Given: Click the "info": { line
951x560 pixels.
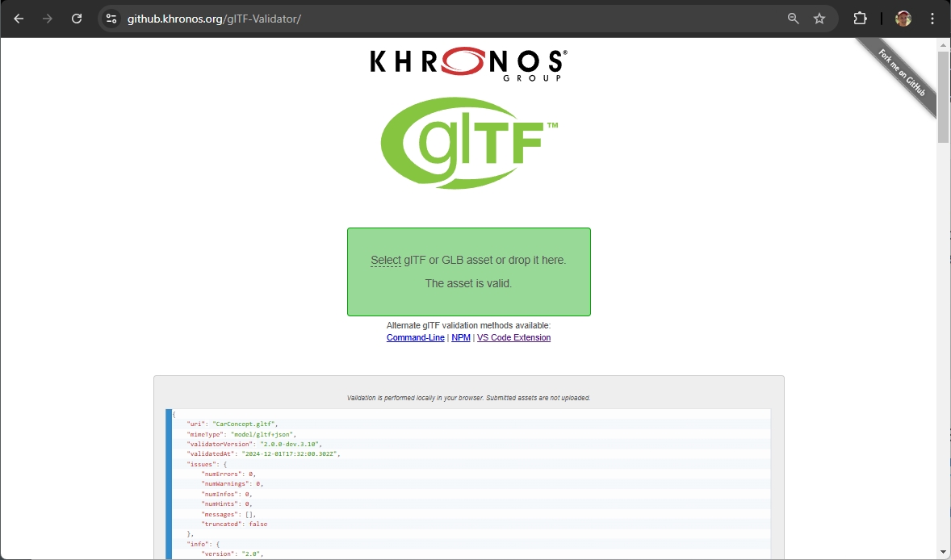Looking at the screenshot, I should pyautogui.click(x=203, y=544).
